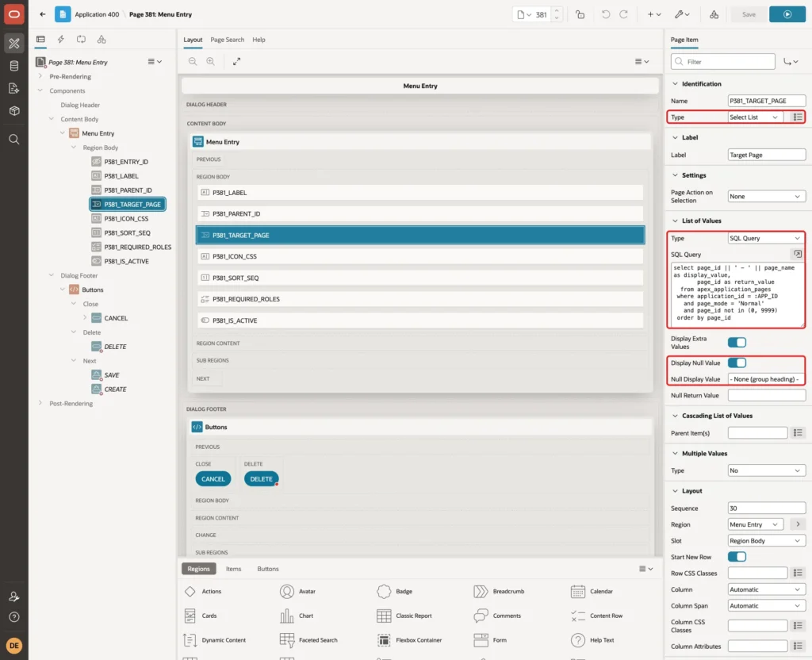Click the Label field Target Page
Image resolution: width=812 pixels, height=660 pixels.
click(767, 155)
